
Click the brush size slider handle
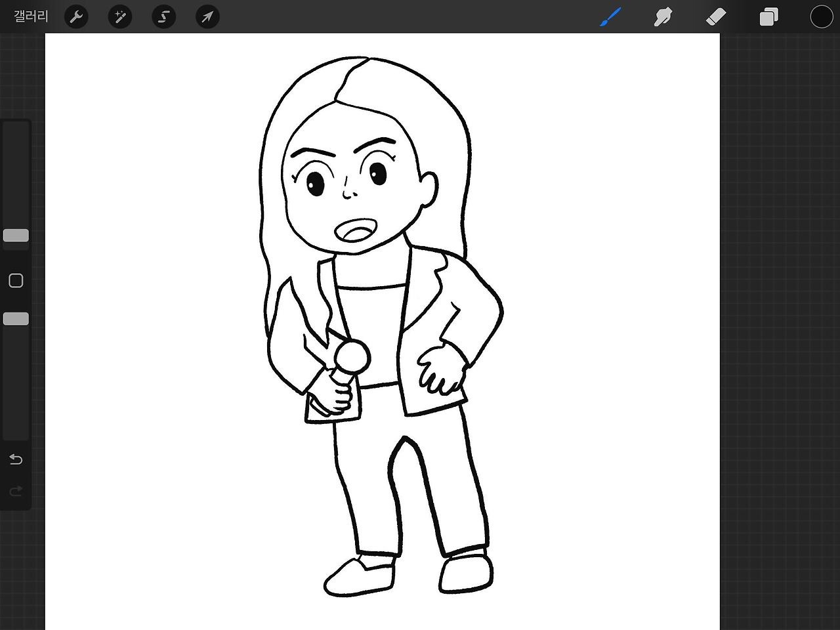tap(16, 236)
